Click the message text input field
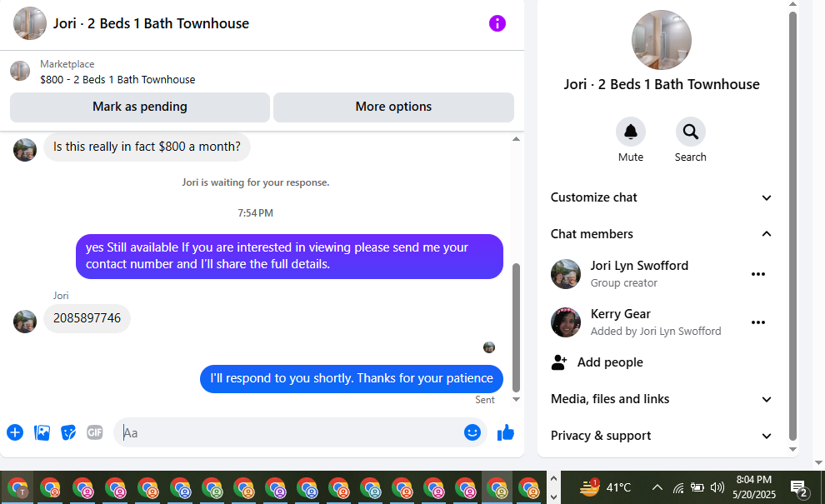Image resolution: width=825 pixels, height=504 pixels. pos(288,432)
